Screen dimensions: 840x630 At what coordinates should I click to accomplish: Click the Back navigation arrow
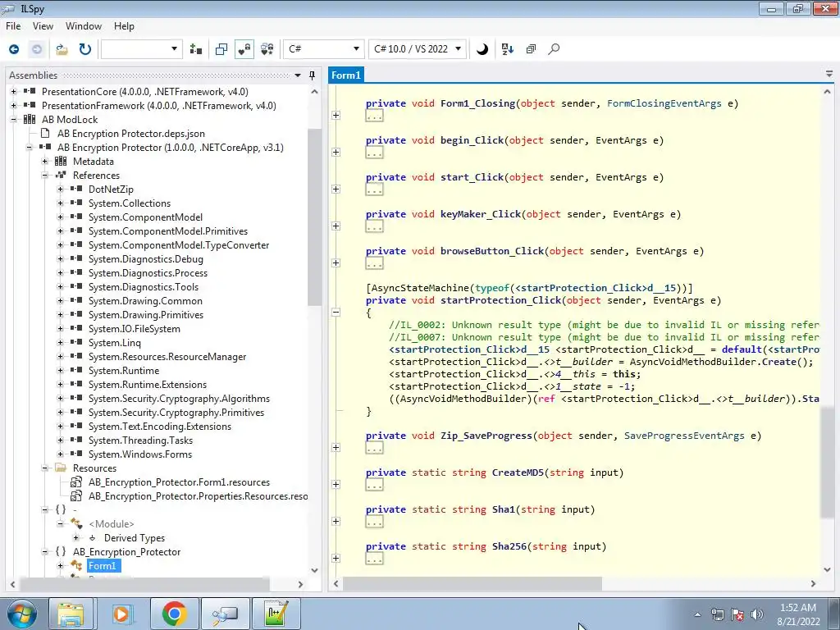click(14, 49)
